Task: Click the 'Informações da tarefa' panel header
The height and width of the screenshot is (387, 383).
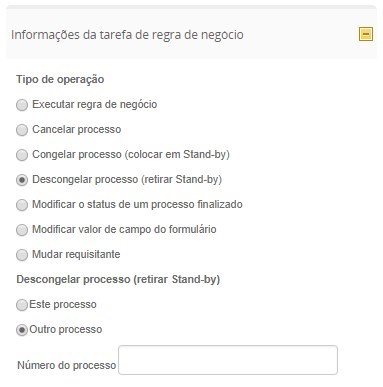Action: pyautogui.click(x=191, y=34)
